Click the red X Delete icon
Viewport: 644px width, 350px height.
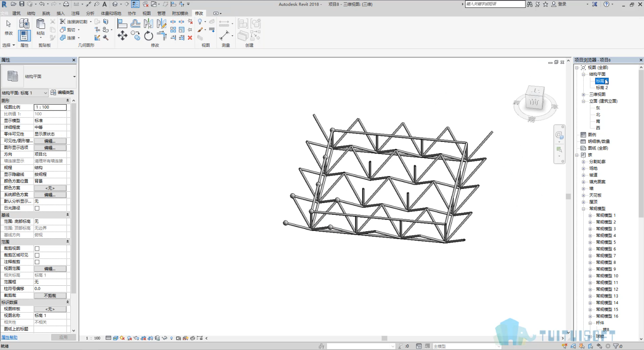pos(190,38)
